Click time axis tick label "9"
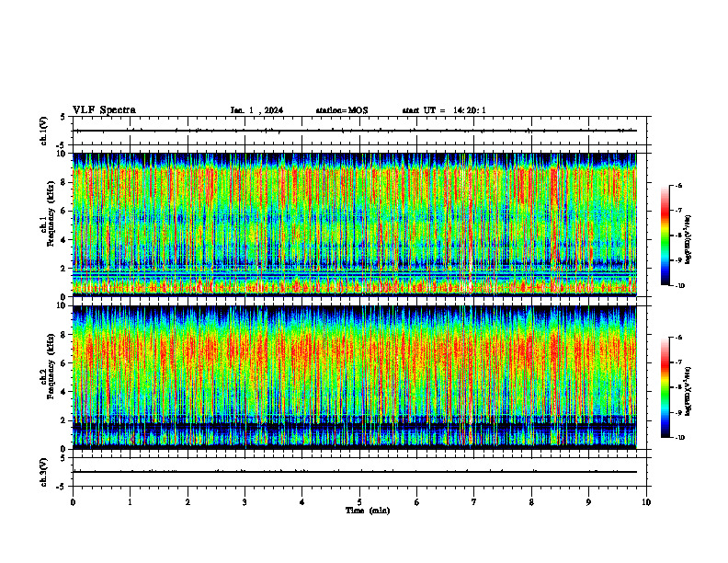Viewport: 728px width, 563px height. tap(588, 502)
